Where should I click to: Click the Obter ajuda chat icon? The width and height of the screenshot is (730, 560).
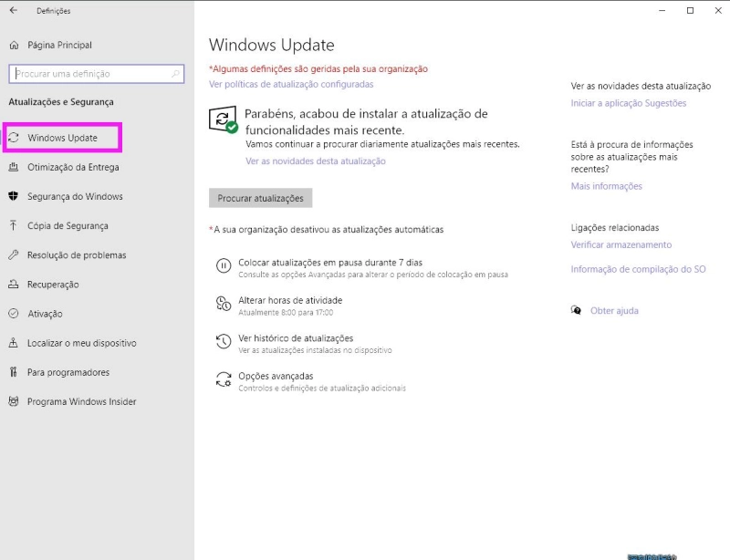point(576,311)
